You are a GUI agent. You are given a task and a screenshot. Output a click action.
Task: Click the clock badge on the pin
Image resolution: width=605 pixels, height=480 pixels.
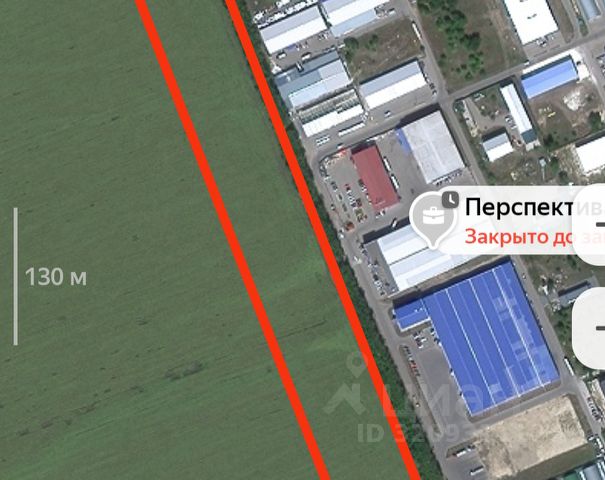[x=450, y=199]
